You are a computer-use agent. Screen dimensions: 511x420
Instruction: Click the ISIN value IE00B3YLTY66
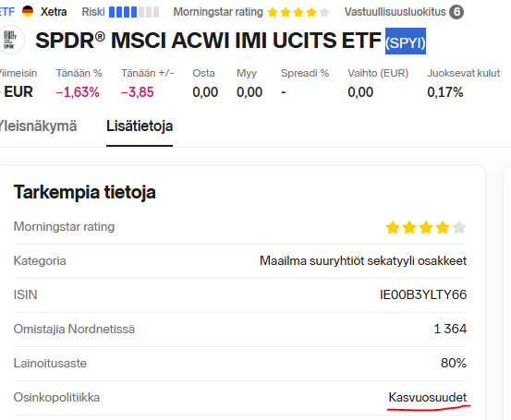[x=423, y=294]
